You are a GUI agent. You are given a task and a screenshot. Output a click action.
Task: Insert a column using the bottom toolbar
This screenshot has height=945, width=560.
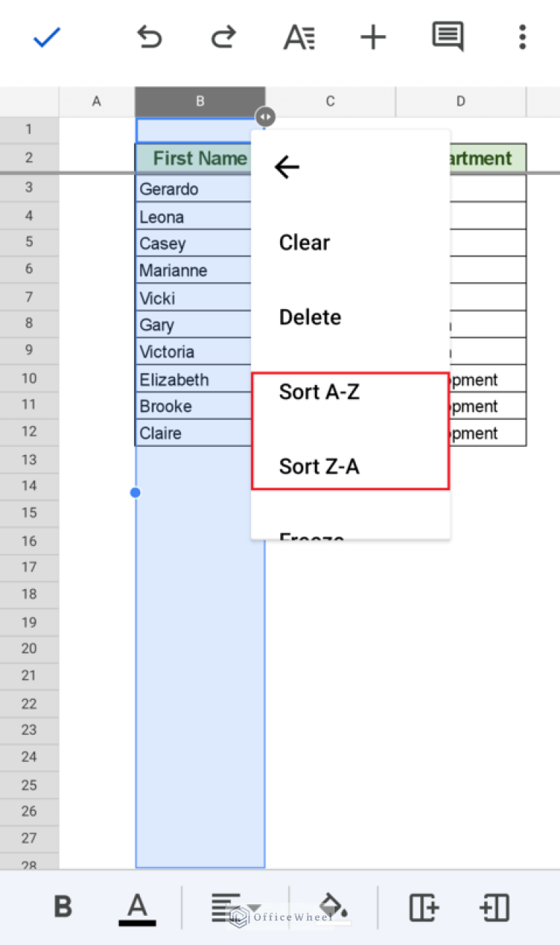click(x=424, y=907)
